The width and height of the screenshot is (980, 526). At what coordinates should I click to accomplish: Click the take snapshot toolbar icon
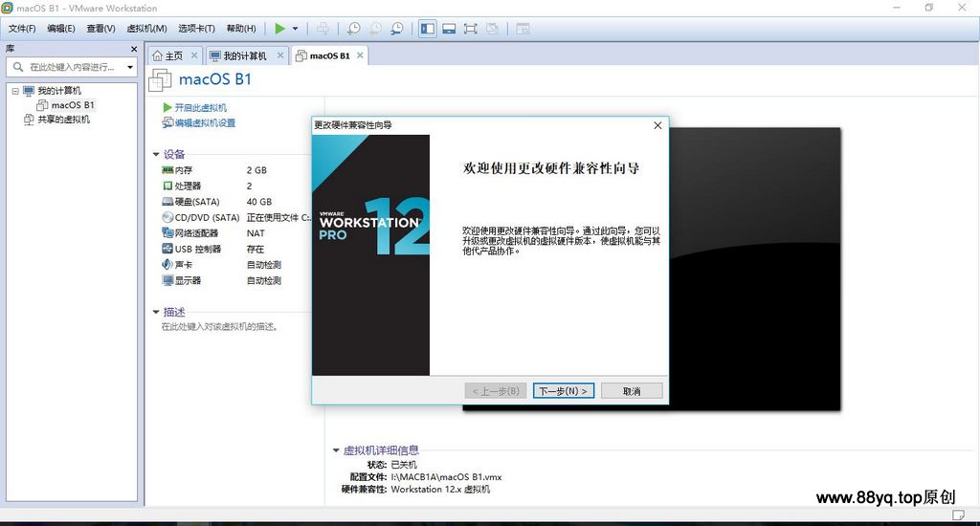tap(354, 28)
